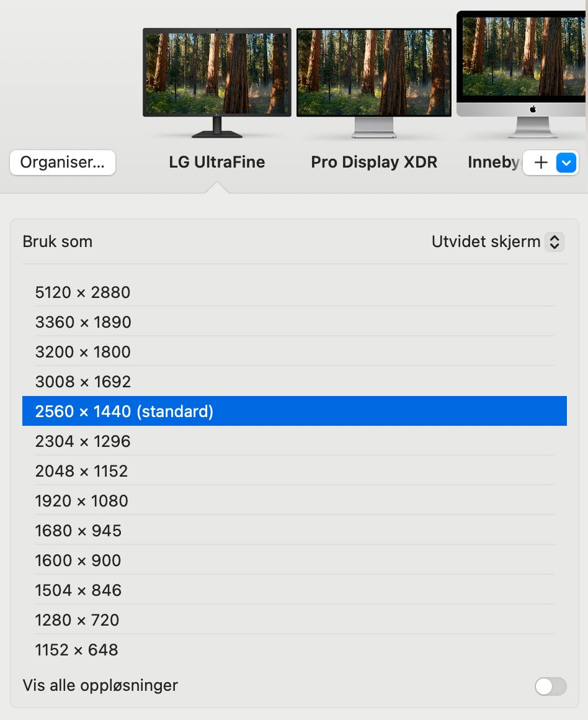Click the plus icon to add a display
588x720 pixels.
click(541, 163)
